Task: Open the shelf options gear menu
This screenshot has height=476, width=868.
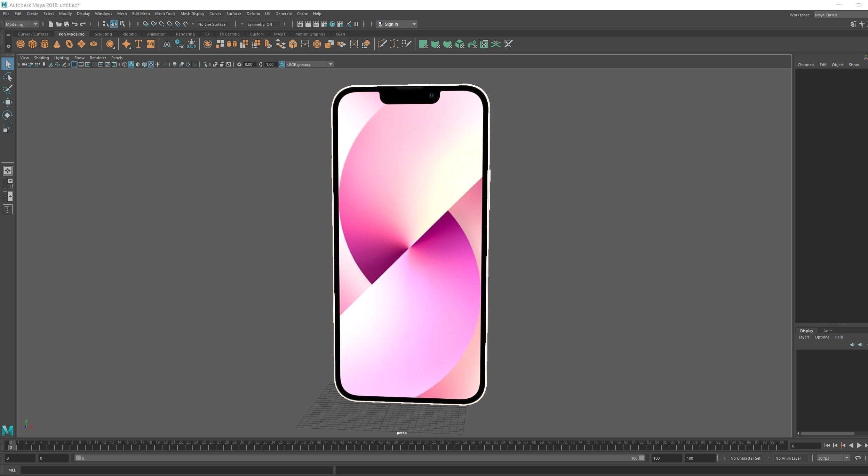Action: (x=8, y=46)
